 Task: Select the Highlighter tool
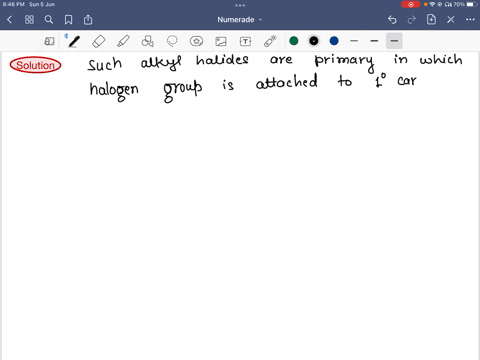pyautogui.click(x=123, y=41)
